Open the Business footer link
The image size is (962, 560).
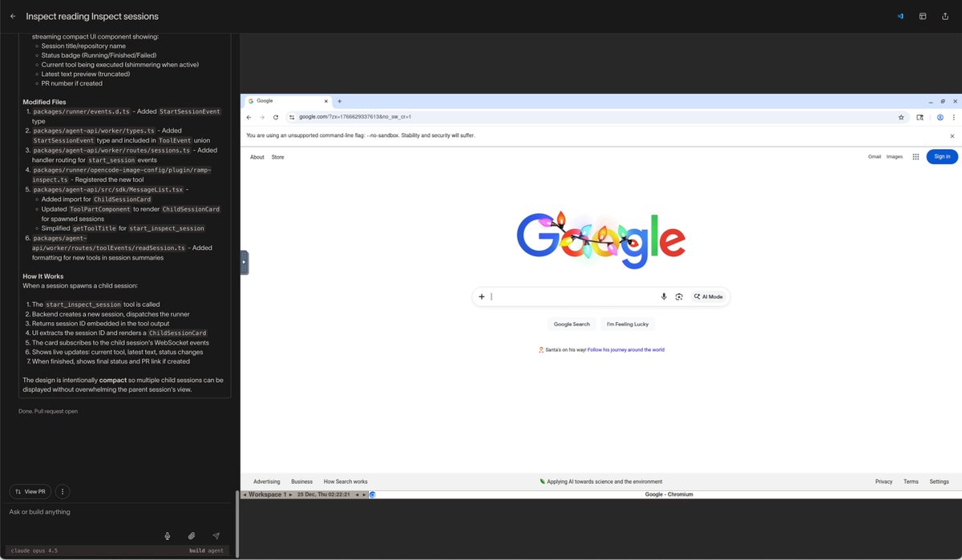pos(301,481)
